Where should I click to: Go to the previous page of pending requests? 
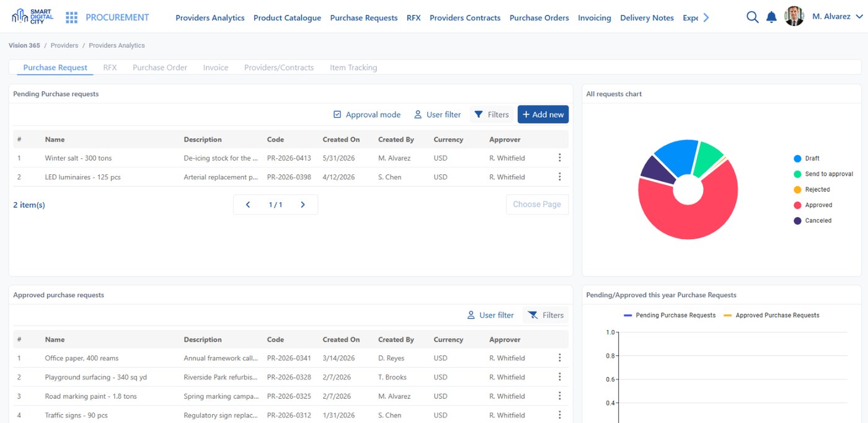[x=248, y=205]
